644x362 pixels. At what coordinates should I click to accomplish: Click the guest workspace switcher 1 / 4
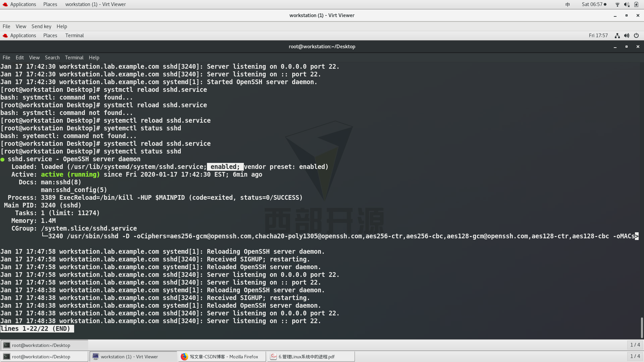click(x=635, y=345)
